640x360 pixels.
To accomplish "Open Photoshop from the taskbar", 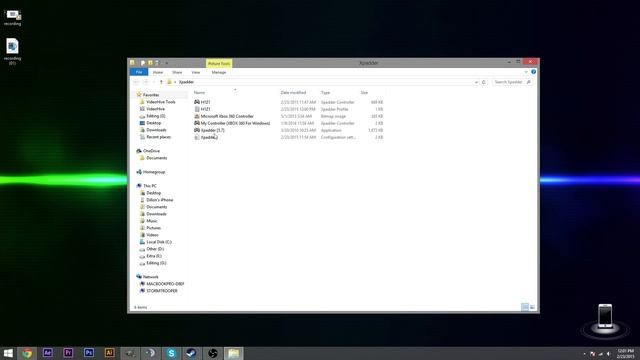I will 89,353.
